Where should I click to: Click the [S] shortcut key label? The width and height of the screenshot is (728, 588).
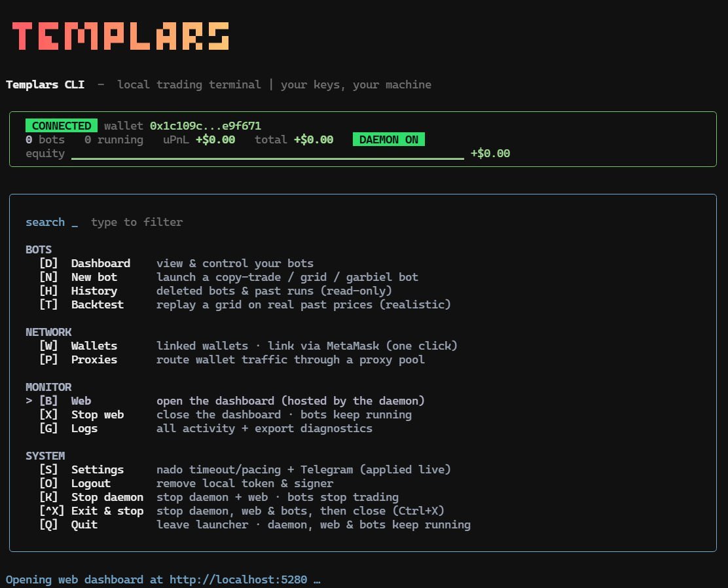[x=48, y=469]
